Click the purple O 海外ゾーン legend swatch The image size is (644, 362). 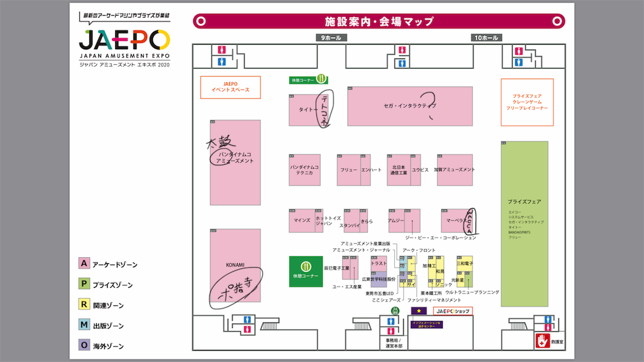84,345
